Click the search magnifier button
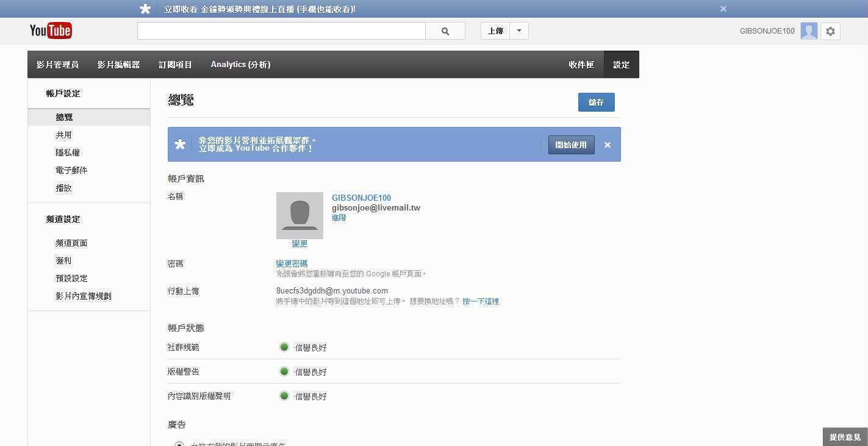This screenshot has height=446, width=868. tap(445, 31)
